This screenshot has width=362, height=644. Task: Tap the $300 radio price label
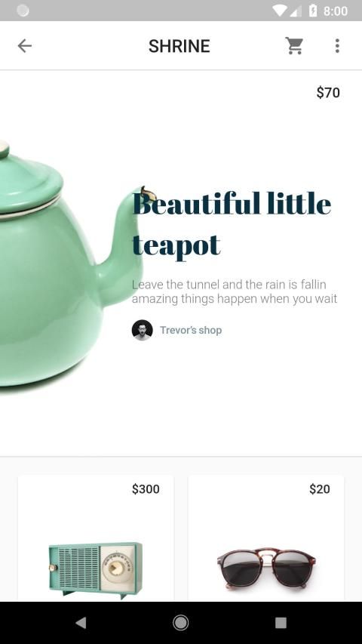tap(146, 488)
